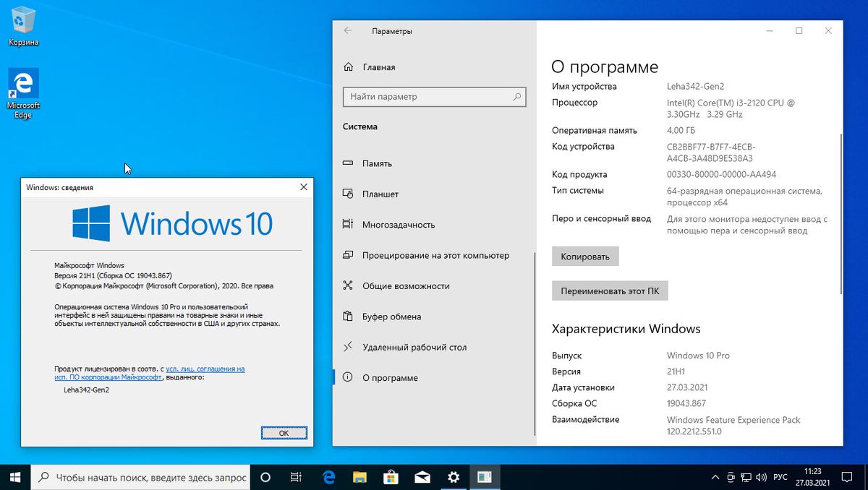The width and height of the screenshot is (868, 490).
Task: Select О программе in the sidebar
Action: pos(391,377)
